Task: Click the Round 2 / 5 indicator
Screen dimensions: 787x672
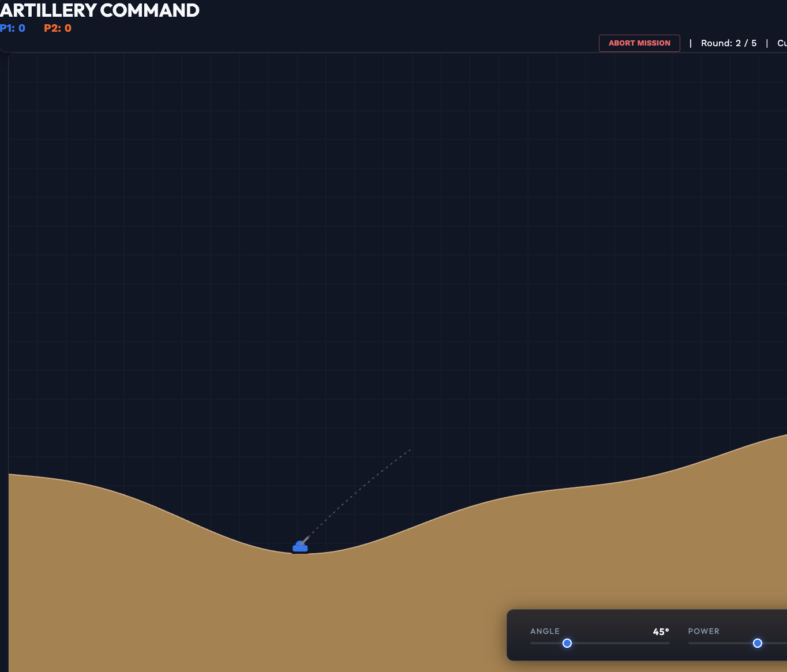Action: point(729,43)
